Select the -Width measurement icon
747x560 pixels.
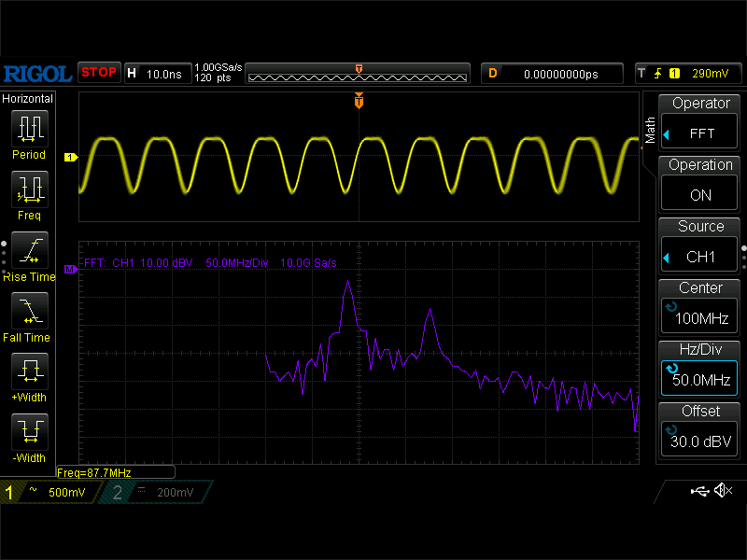[x=29, y=432]
